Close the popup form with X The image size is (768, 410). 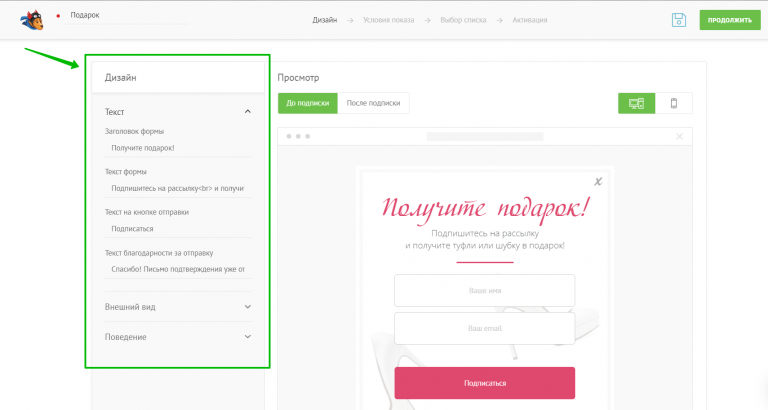click(598, 182)
